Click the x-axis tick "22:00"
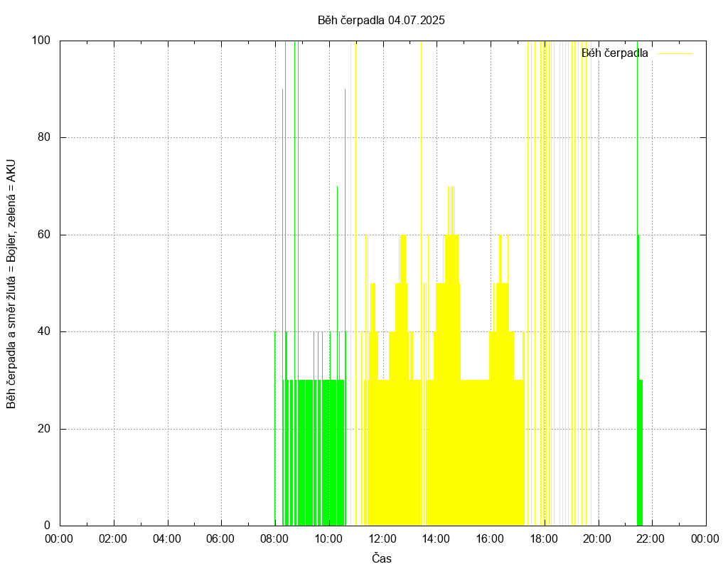The width and height of the screenshot is (728, 569). (x=651, y=539)
